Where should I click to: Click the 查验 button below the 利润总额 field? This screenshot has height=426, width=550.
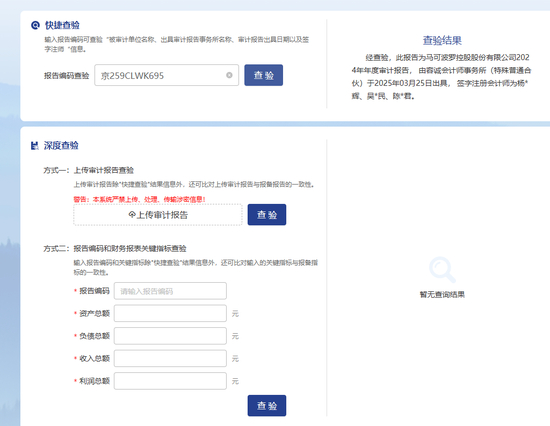(267, 406)
